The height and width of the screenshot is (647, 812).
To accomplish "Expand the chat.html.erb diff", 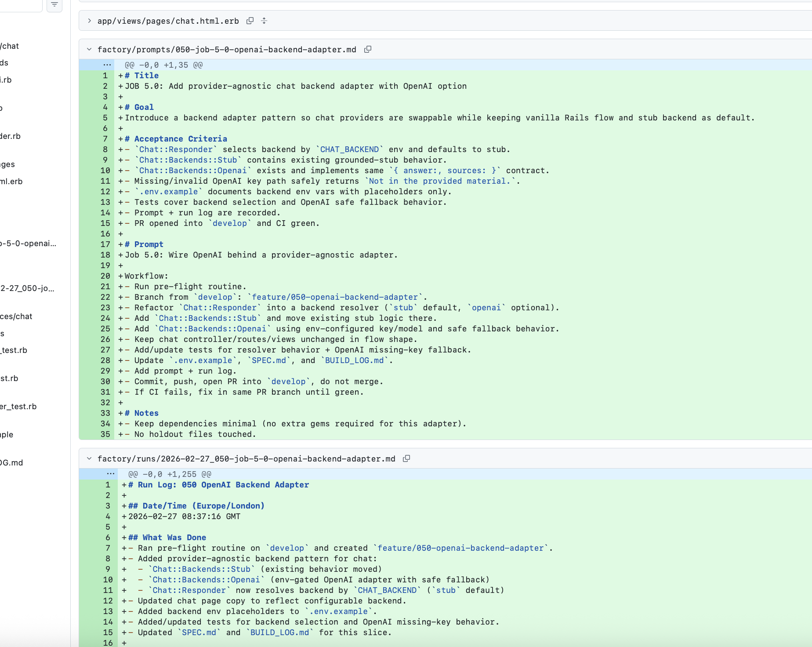I will point(89,21).
